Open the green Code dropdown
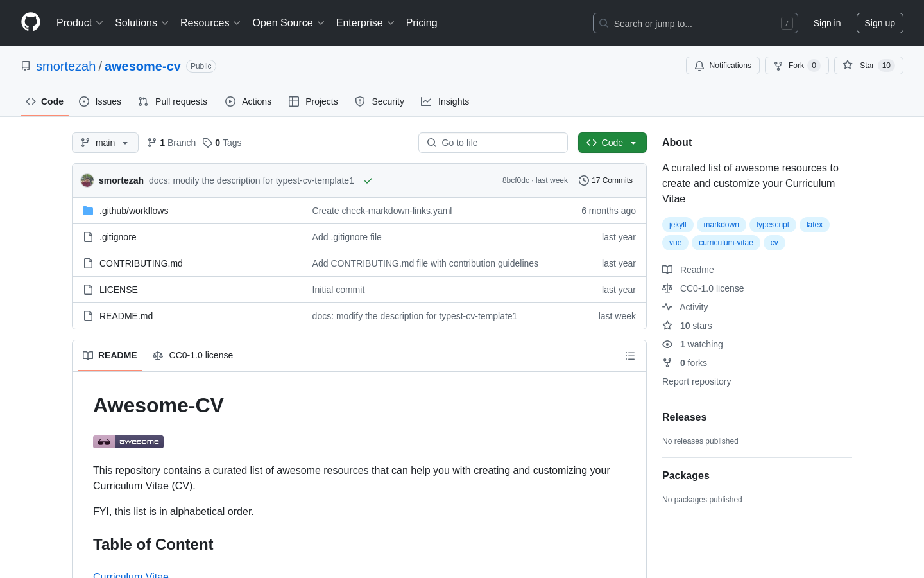 [x=612, y=143]
